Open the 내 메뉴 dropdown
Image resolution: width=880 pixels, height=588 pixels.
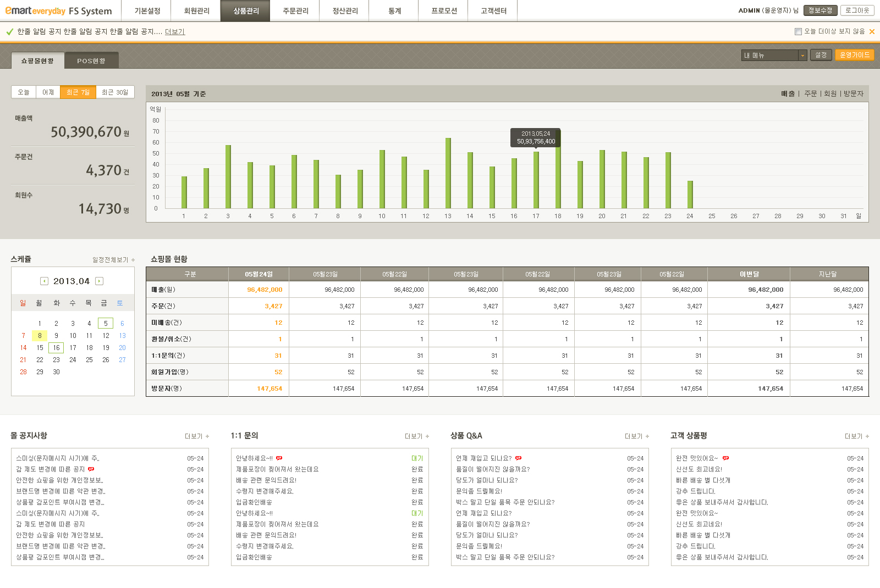pos(774,55)
